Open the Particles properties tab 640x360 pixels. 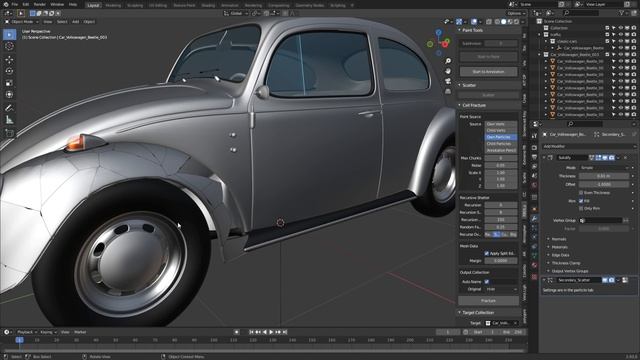[534, 227]
